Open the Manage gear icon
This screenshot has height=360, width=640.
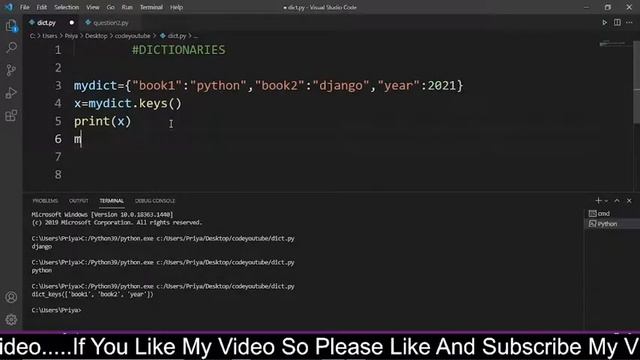click(11, 319)
